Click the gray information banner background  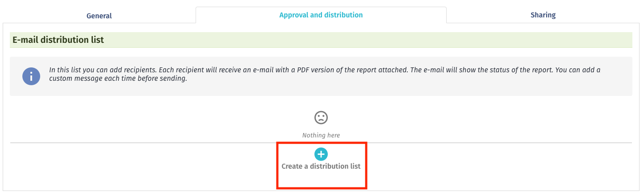321,76
